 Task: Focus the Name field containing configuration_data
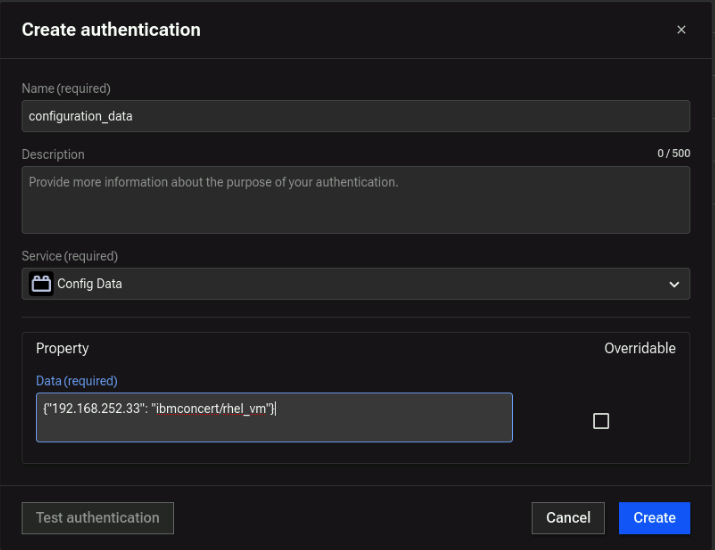pos(355,116)
